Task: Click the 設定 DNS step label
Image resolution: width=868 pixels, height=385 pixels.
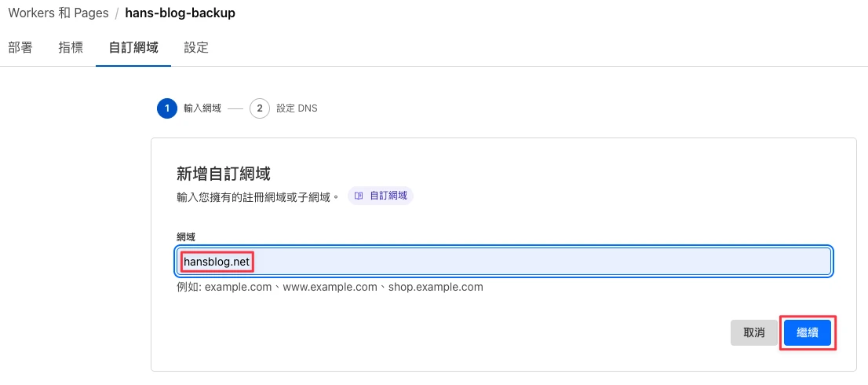Action: (297, 108)
